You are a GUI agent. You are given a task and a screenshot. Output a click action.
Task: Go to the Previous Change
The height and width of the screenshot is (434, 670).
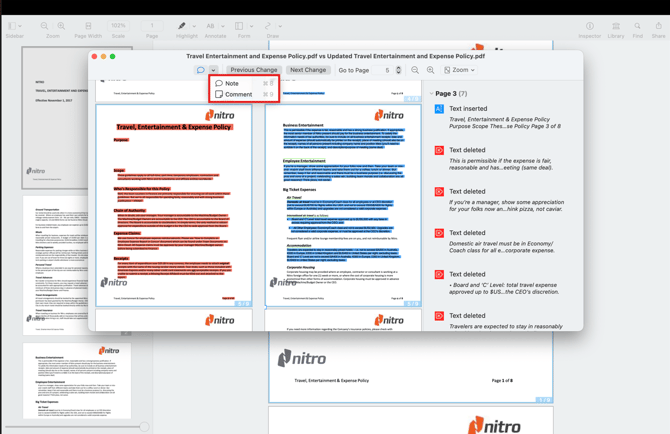[253, 70]
